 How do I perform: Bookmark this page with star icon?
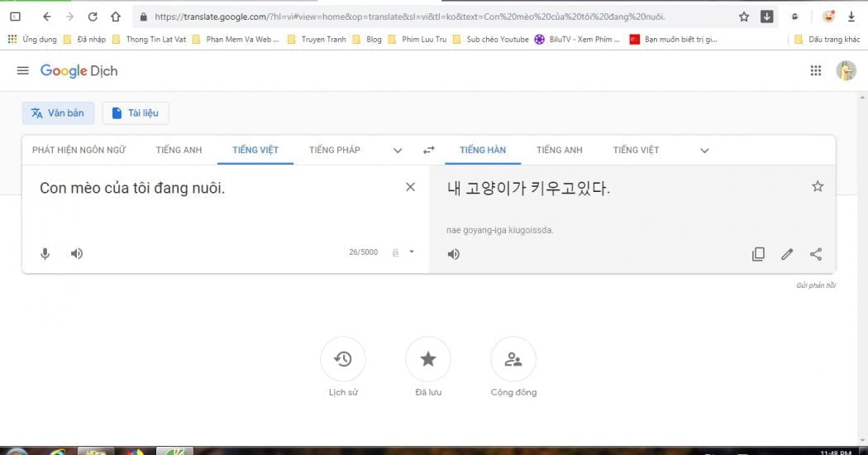(744, 17)
